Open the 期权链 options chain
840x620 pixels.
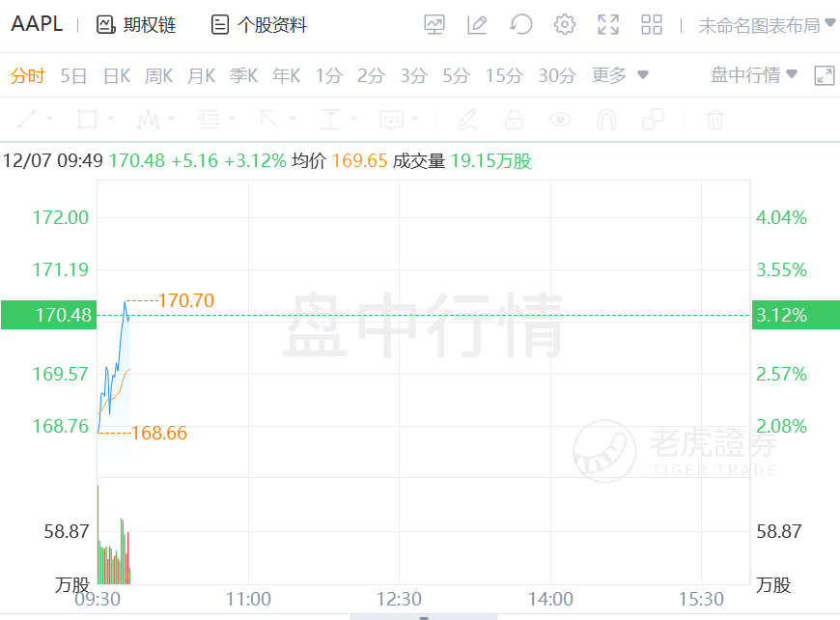pyautogui.click(x=136, y=25)
